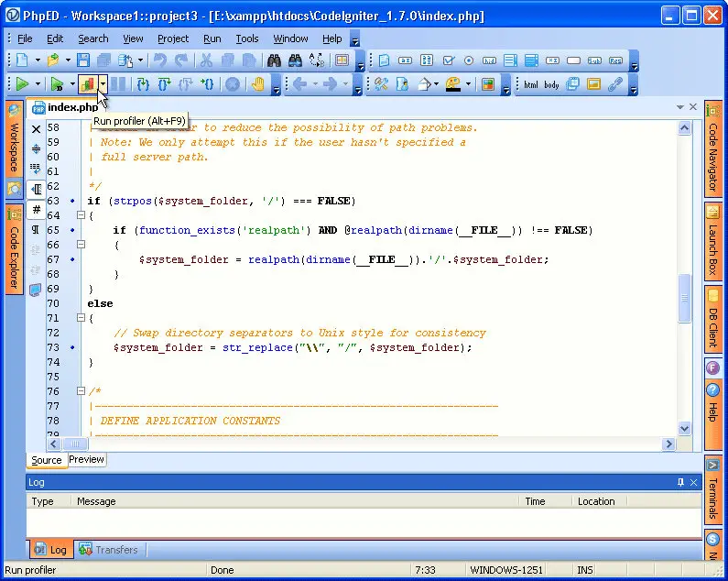Click the paint palette color icon
Viewport: 728px width, 581px height.
(452, 84)
